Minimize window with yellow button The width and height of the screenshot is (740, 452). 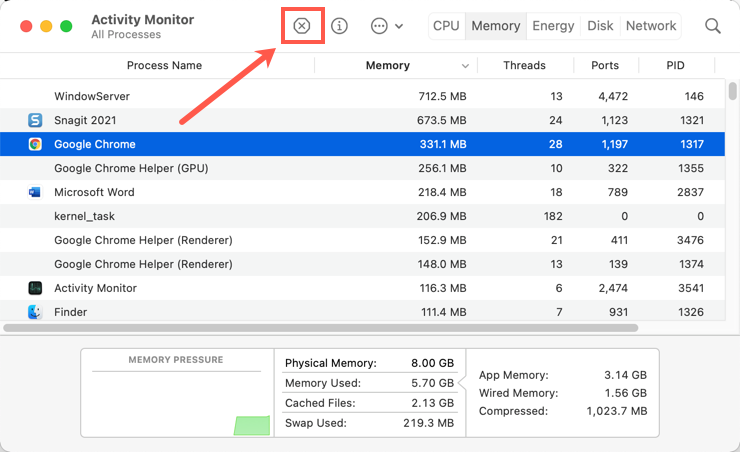[x=46, y=26]
